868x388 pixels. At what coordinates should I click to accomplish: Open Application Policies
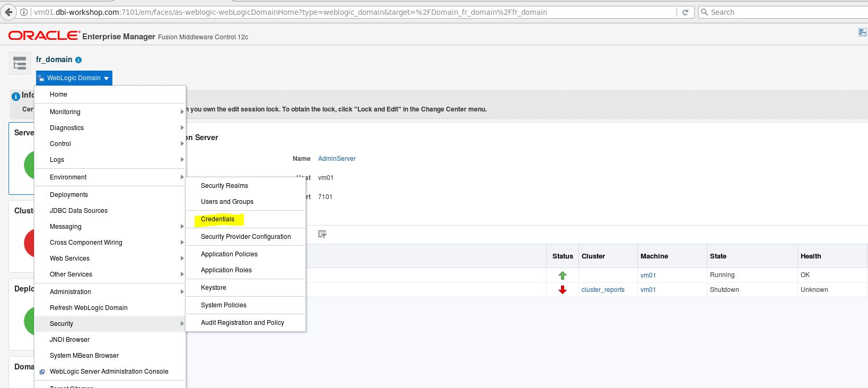246,254
